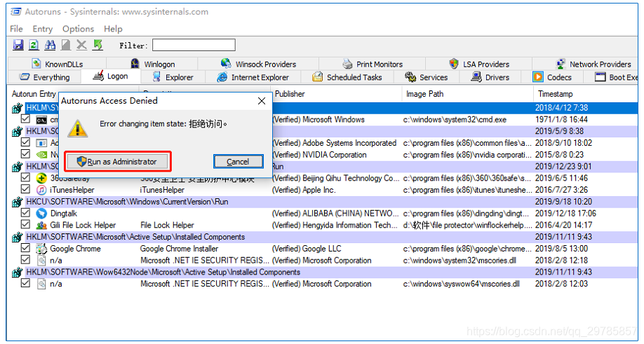Screen dimensions: 644x344
Task: Open the Entry menu
Action: [43, 29]
